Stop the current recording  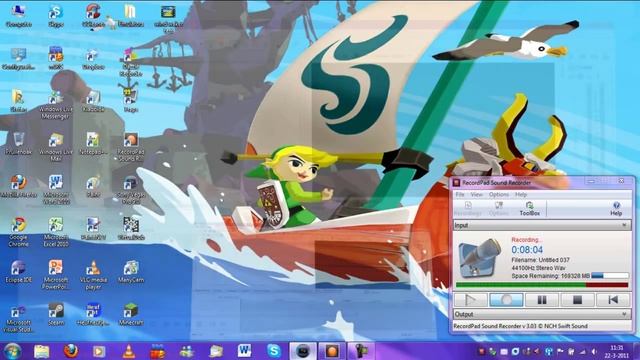pos(577,300)
